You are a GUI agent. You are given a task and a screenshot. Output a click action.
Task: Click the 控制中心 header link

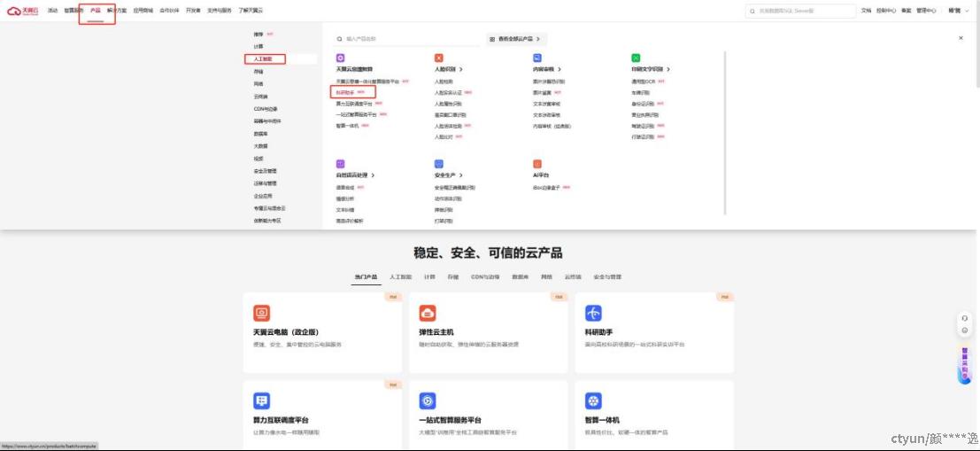(x=885, y=11)
